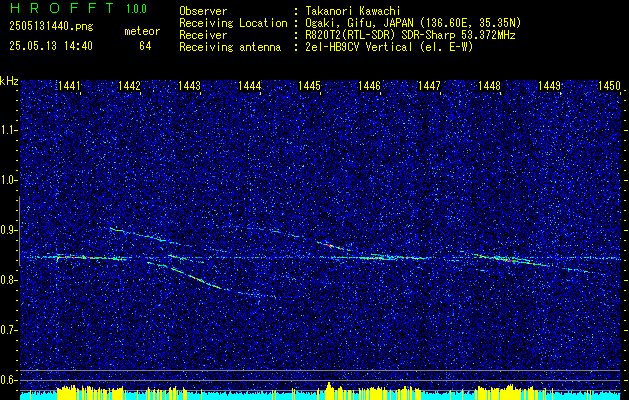This screenshot has width=629, height=400.
Task: Click the kHz axis unit label
Action: (x=9, y=81)
